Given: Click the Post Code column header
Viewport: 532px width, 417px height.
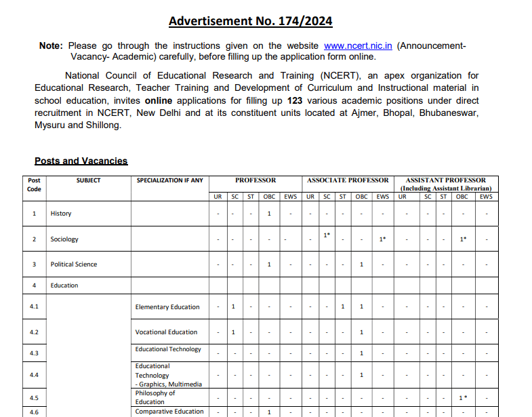Looking at the screenshot, I should coord(34,184).
